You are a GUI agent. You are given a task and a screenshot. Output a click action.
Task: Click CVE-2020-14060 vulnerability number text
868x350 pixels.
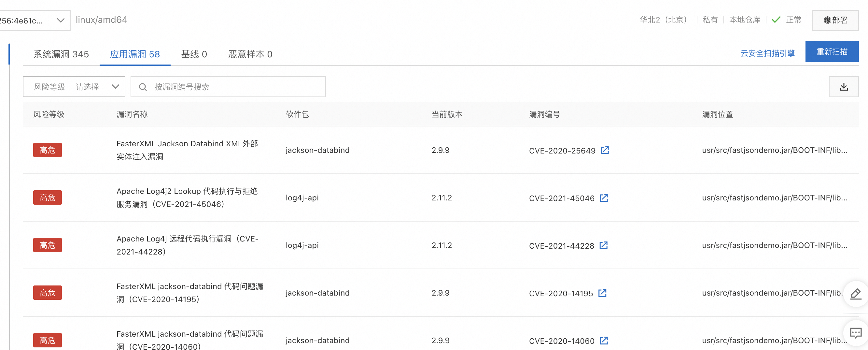click(x=562, y=341)
